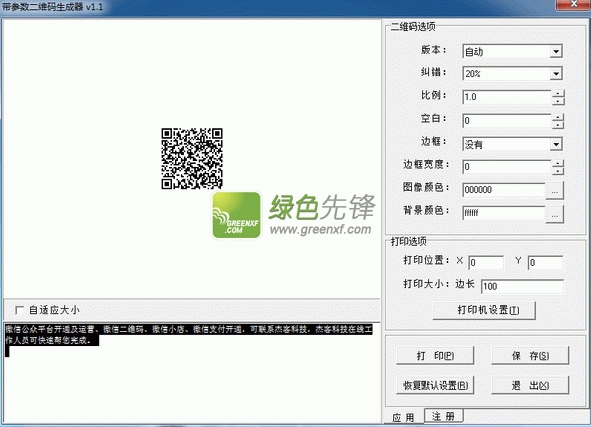Open 打印机设置(T) printer settings
Image resolution: width=591 pixels, height=427 pixels.
click(484, 310)
